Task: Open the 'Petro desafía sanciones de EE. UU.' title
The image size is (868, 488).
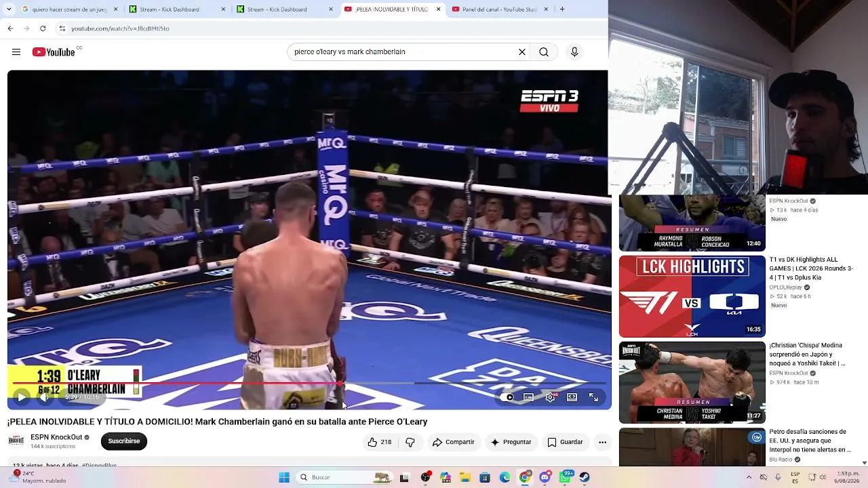Action: click(x=810, y=441)
